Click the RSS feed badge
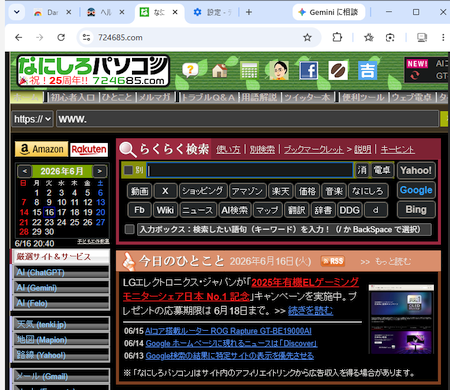The height and width of the screenshot is (390, 450). click(x=332, y=261)
